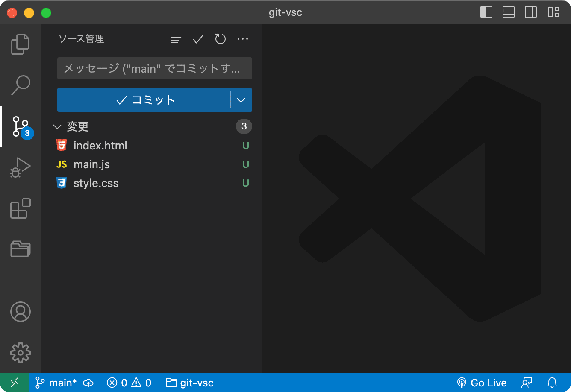Image resolution: width=571 pixels, height=392 pixels.
Task: Open the Run and Debug view
Action: (x=20, y=167)
